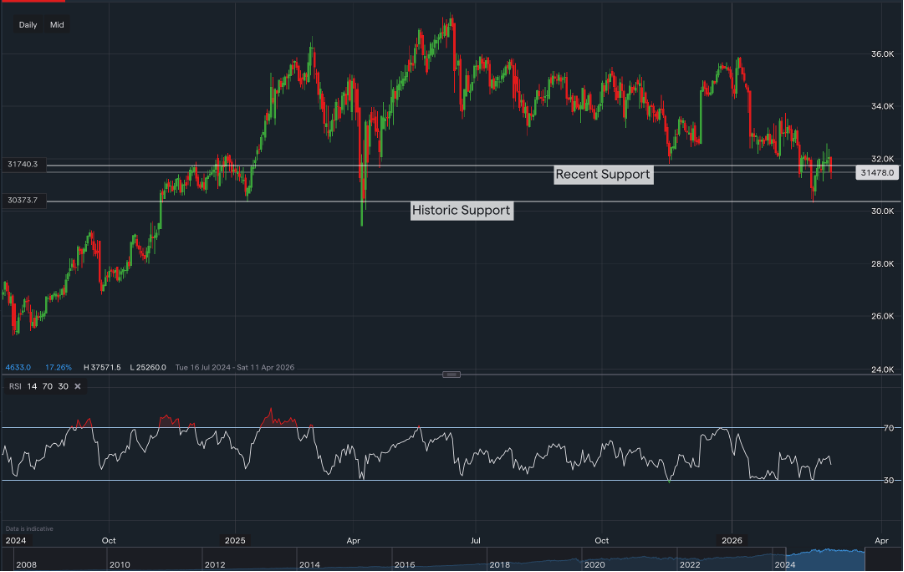
Task: Click the high value H 37571.5
Action: pyautogui.click(x=102, y=367)
